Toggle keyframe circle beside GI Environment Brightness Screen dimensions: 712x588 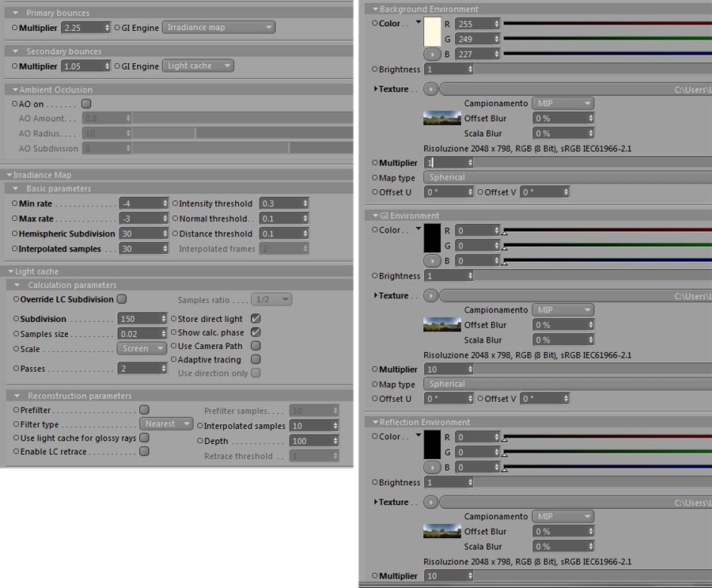[x=375, y=275]
